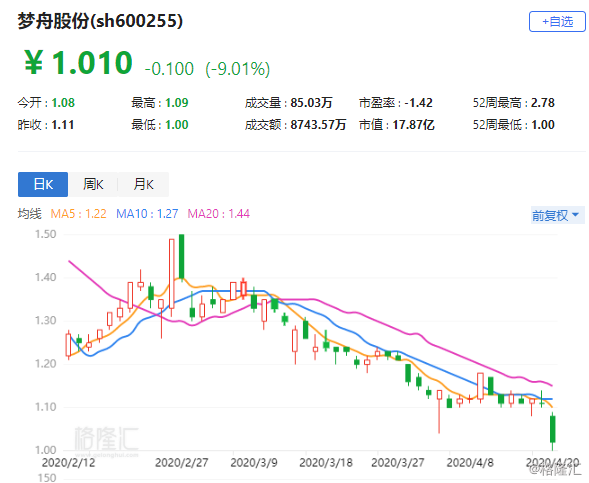Click the MA20 : 1.44 indicator label

pos(219,214)
